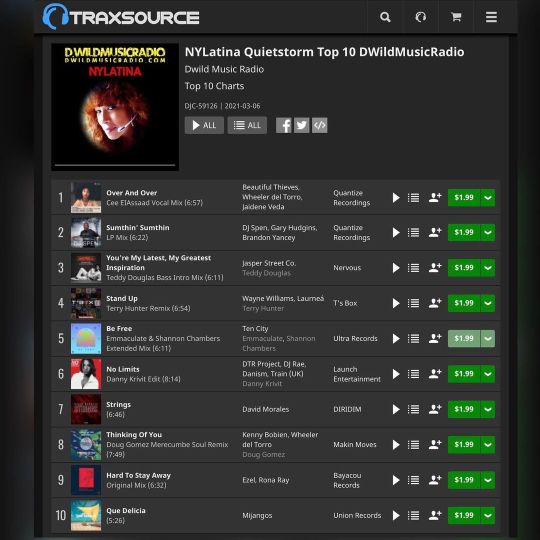
Task: Follow Ezel, Rona Ray via add-user icon
Action: 435,480
